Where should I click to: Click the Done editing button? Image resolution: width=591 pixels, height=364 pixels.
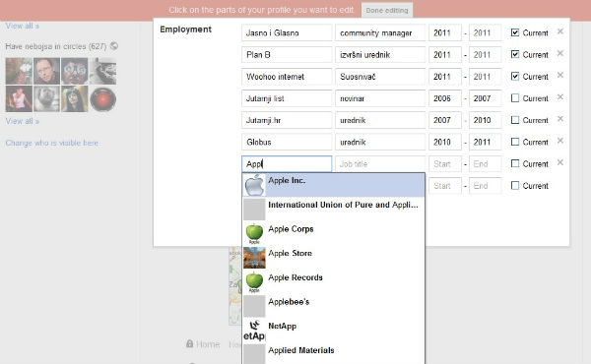(387, 10)
